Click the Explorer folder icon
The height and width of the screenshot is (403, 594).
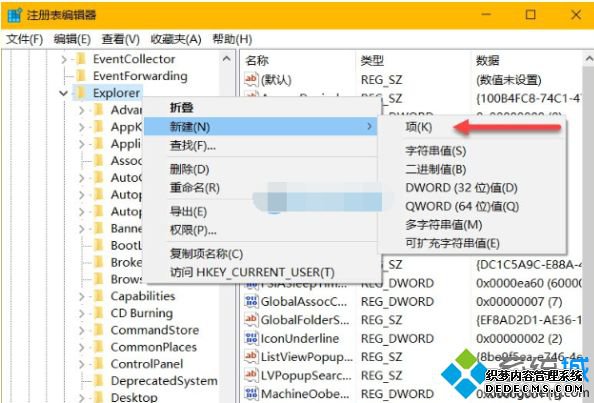click(80, 93)
